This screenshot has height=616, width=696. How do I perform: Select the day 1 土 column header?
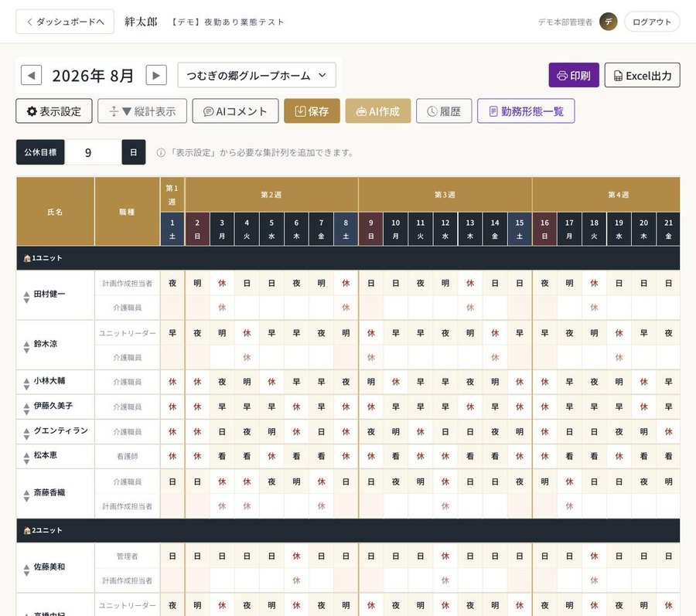point(172,229)
